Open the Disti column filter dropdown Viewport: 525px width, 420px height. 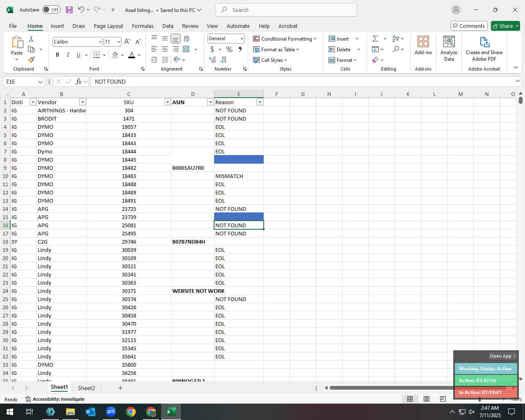(x=33, y=102)
